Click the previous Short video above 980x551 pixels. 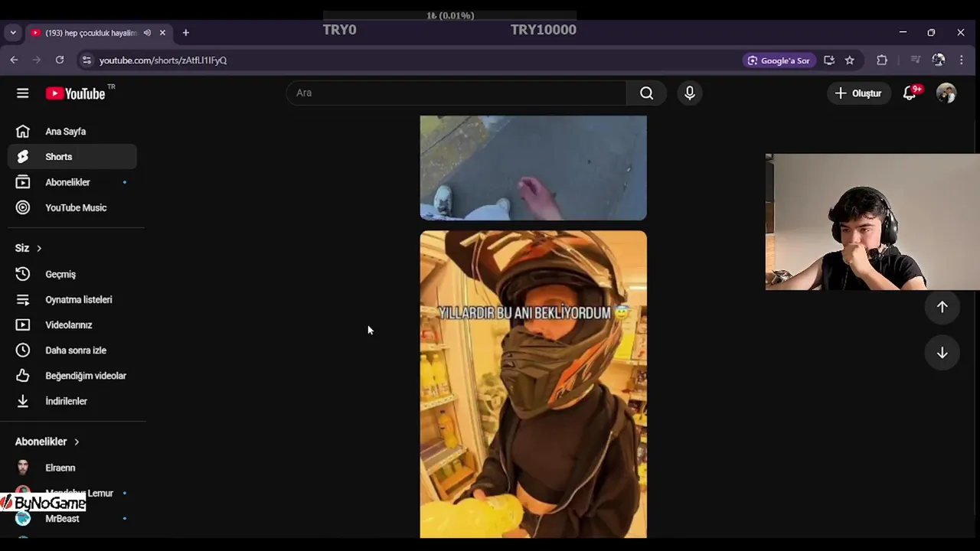click(533, 168)
